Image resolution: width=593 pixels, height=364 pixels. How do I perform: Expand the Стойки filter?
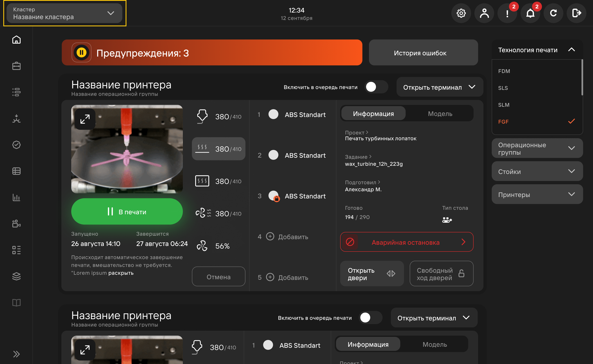point(537,171)
